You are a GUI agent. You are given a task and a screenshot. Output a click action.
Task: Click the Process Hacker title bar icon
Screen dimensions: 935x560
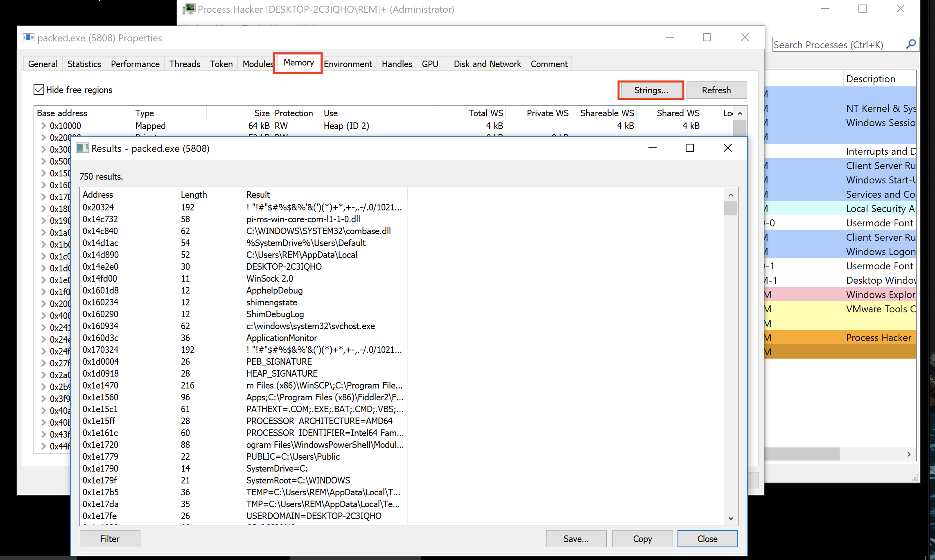pos(189,9)
